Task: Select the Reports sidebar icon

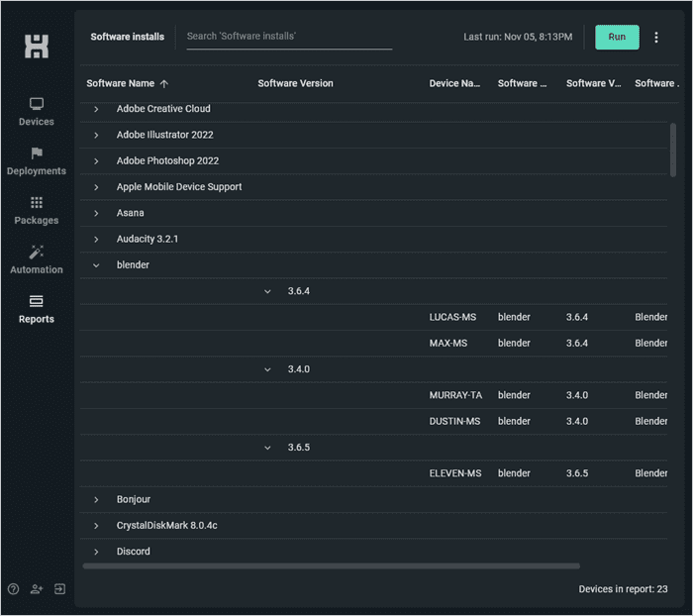Action: pyautogui.click(x=37, y=301)
